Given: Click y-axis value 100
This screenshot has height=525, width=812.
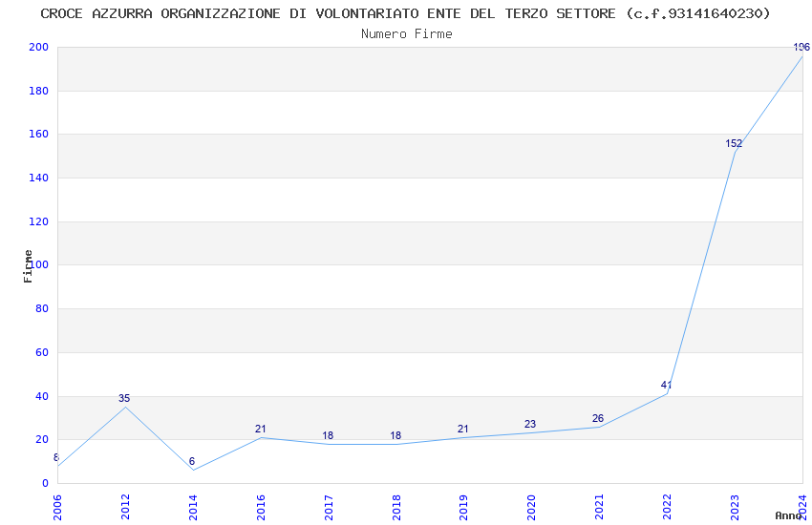Looking at the screenshot, I should (39, 264).
